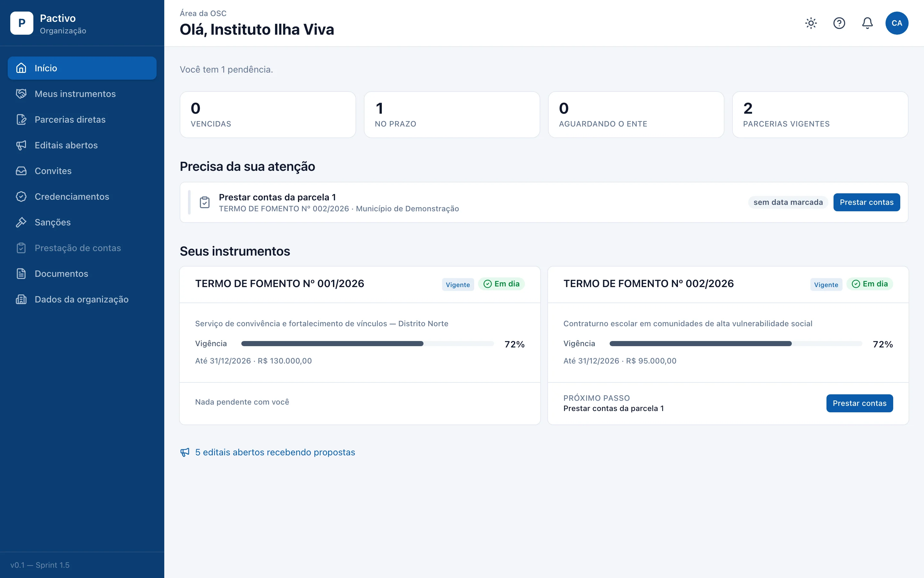Click the Vigência progress bar of Termo 002/2026
Viewport: 924px width, 578px height.
736,344
